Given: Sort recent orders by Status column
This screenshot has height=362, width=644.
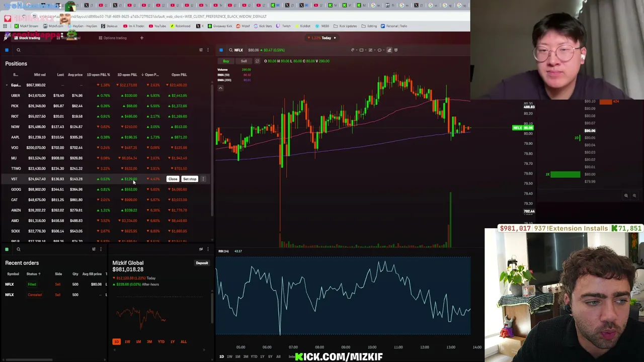Looking at the screenshot, I should [34, 274].
